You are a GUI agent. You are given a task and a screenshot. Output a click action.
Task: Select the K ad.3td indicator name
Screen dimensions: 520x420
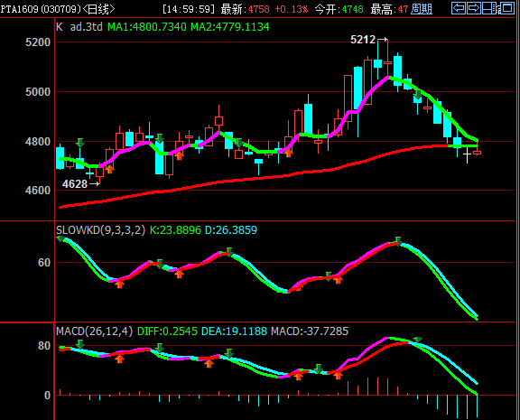[x=79, y=26]
